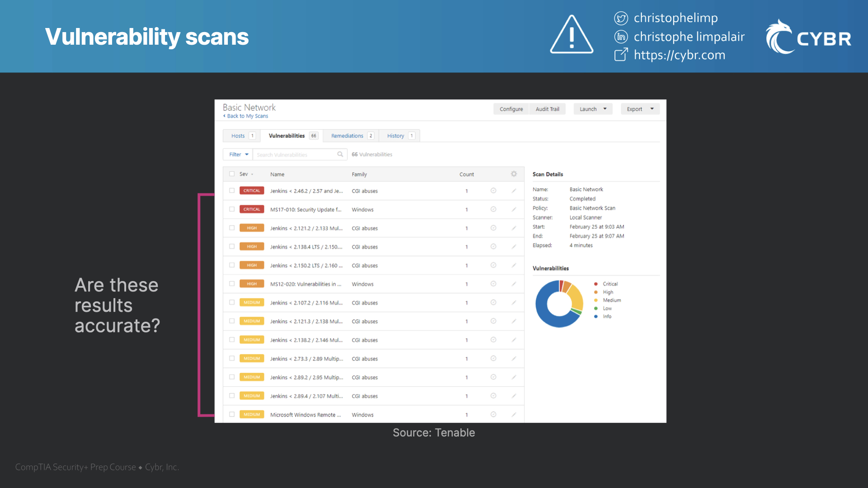Click circle icon in Jenkins < 2.121.2 row
Screen dimensions: 868x488
(493, 228)
